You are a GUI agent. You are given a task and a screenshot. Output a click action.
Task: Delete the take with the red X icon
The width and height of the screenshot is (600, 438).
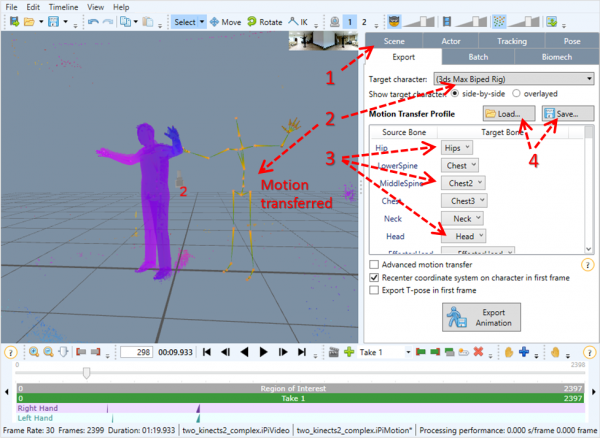pyautogui.click(x=478, y=352)
